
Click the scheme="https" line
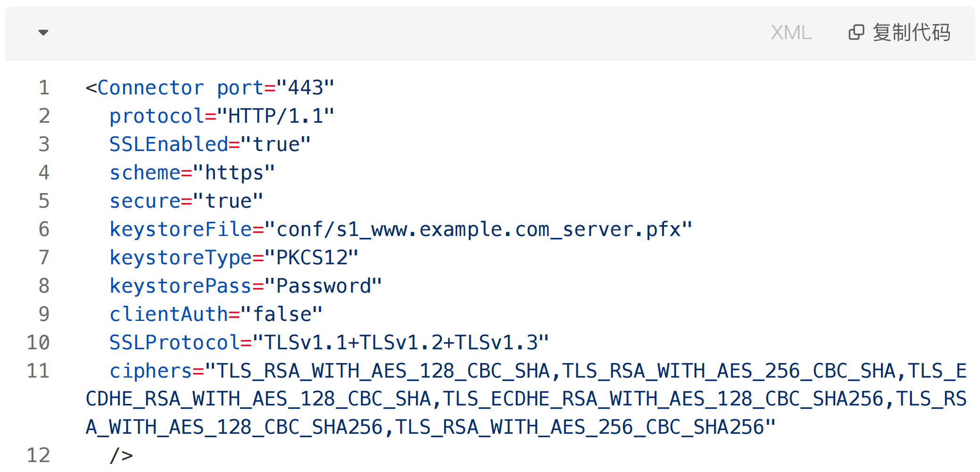coord(192,173)
